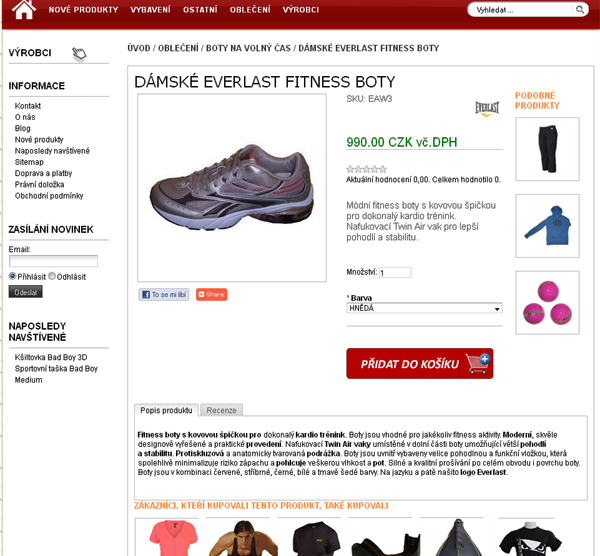Screen dimensions: 600x556
Task: Click the orange Share button
Action: coord(212,294)
